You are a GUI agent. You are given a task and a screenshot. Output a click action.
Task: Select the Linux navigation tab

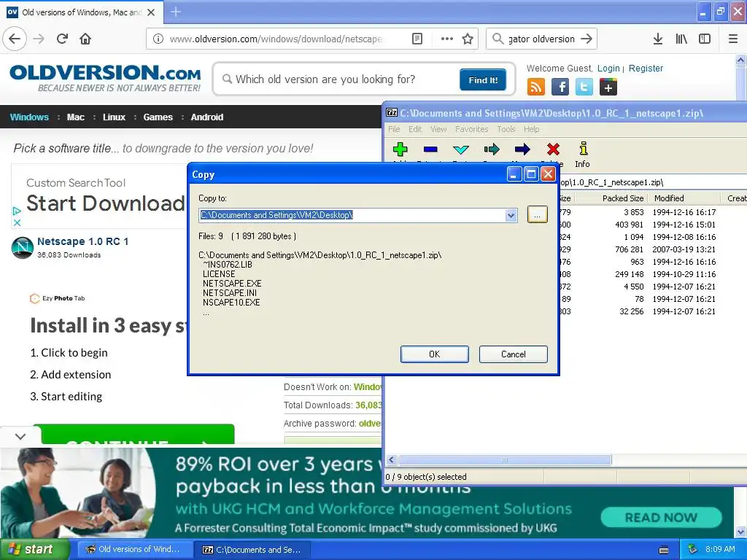pos(114,117)
